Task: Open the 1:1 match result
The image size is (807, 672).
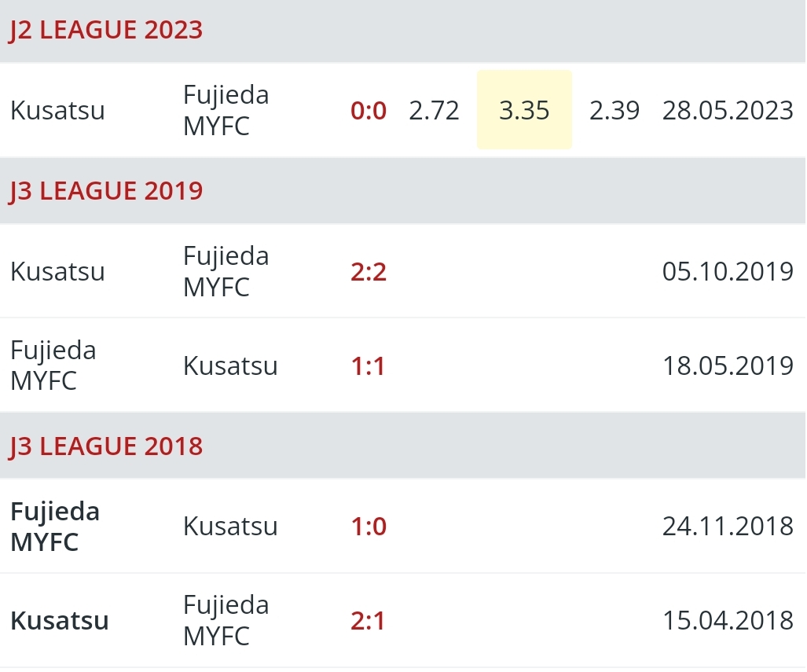Action: coord(368,366)
